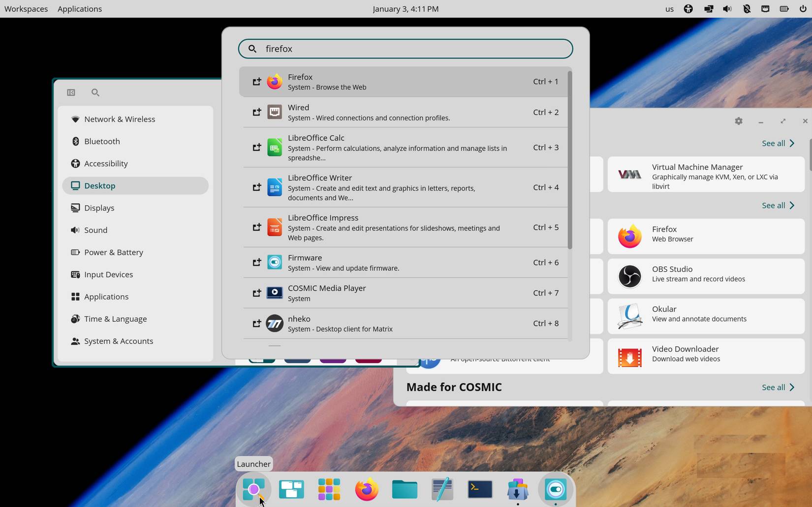Image resolution: width=812 pixels, height=507 pixels.
Task: Click the app grid icon in the dock
Action: [x=328, y=489]
